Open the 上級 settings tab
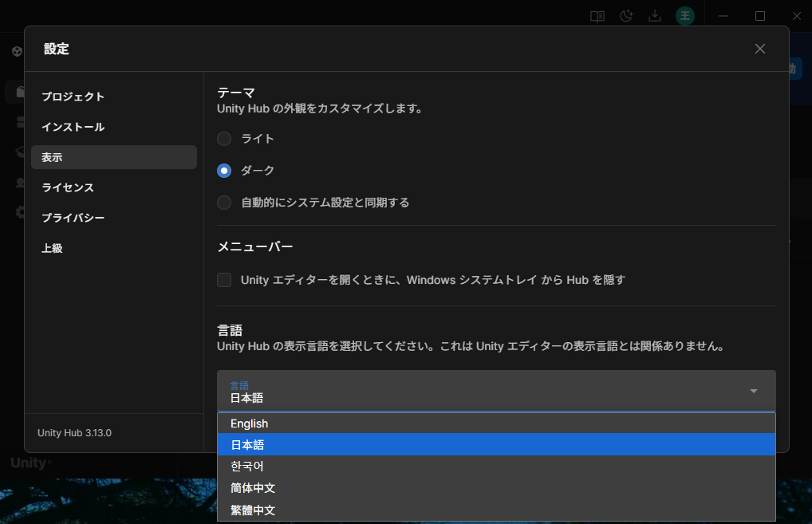Viewport: 812px width, 524px height. click(x=114, y=248)
